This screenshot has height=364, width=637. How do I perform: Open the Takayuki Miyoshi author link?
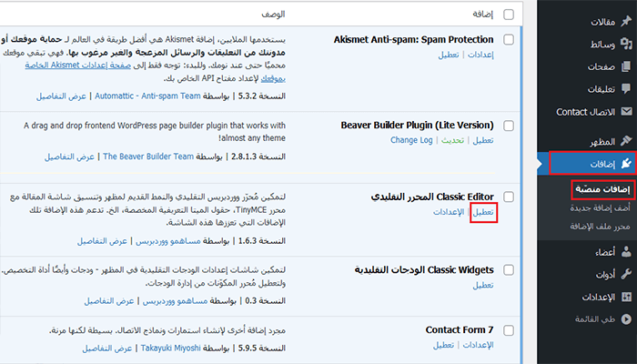click(171, 349)
